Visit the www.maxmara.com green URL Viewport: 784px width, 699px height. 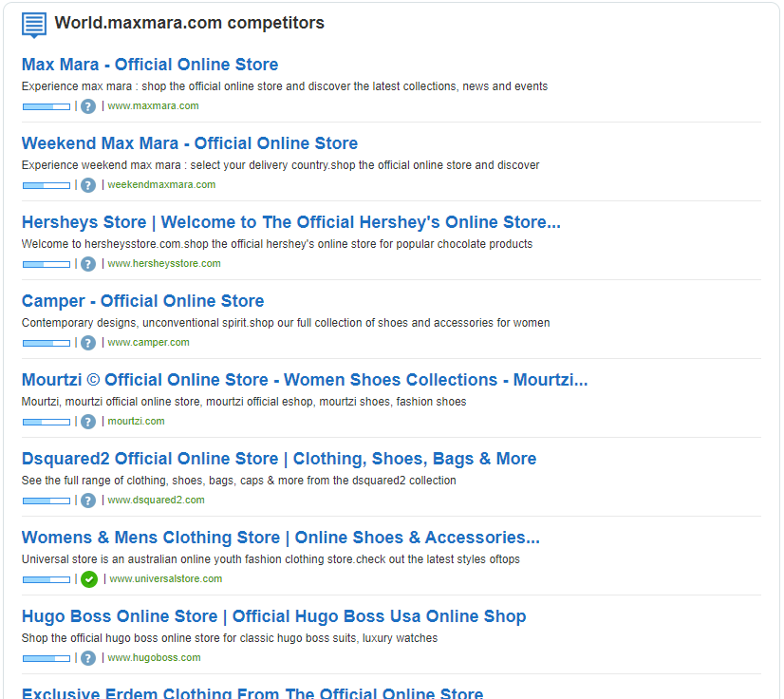pos(153,106)
